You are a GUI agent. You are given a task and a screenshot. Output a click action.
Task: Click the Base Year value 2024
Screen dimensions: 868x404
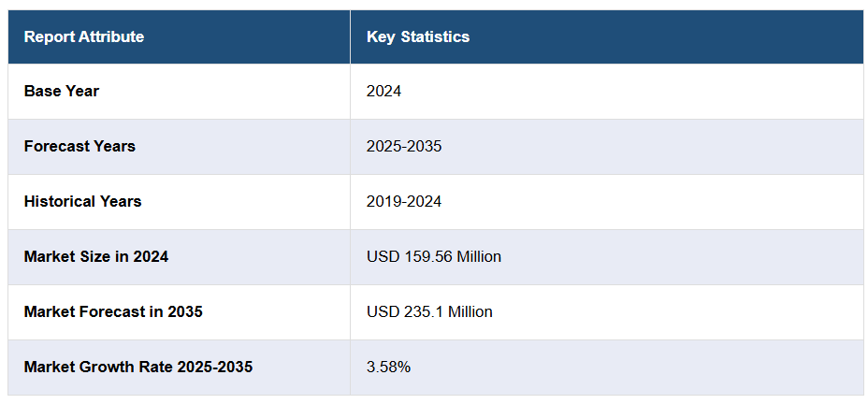[383, 91]
